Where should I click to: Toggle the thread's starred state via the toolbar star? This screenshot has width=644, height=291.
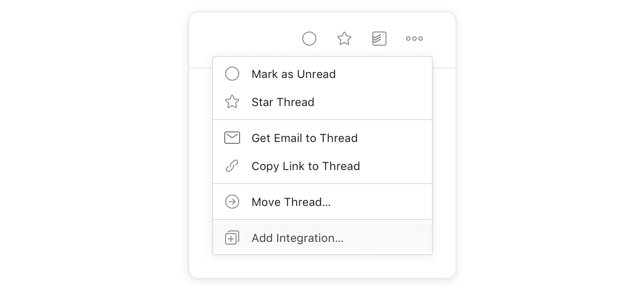tap(344, 39)
